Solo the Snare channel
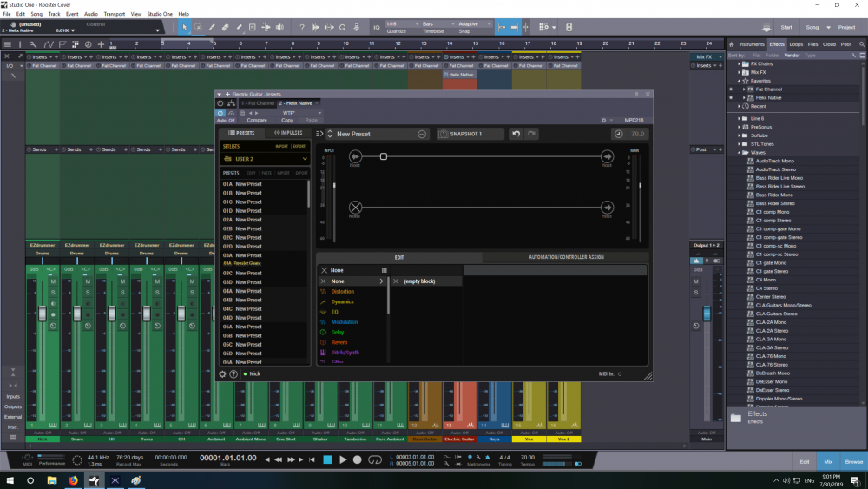This screenshot has width=868, height=489. pos(88,293)
